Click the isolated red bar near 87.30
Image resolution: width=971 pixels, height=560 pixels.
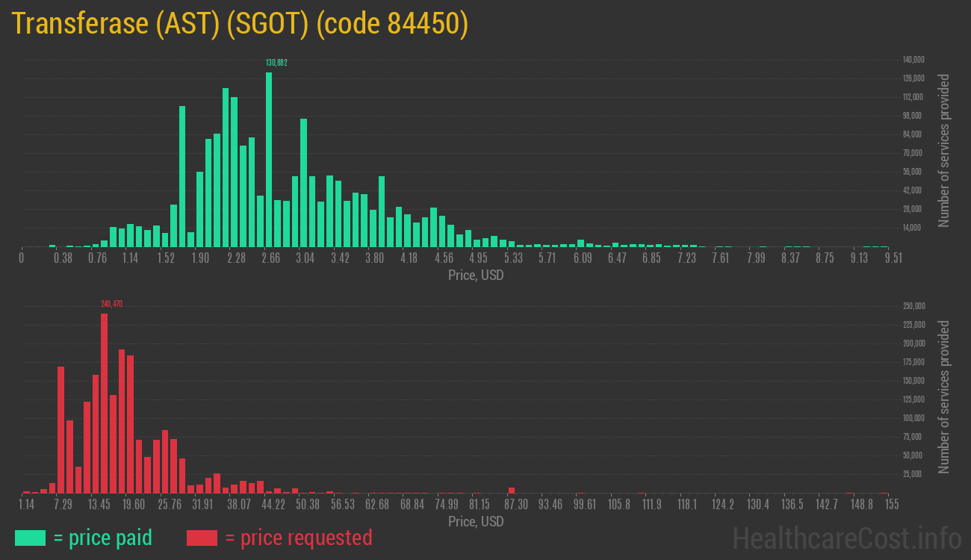coord(512,490)
